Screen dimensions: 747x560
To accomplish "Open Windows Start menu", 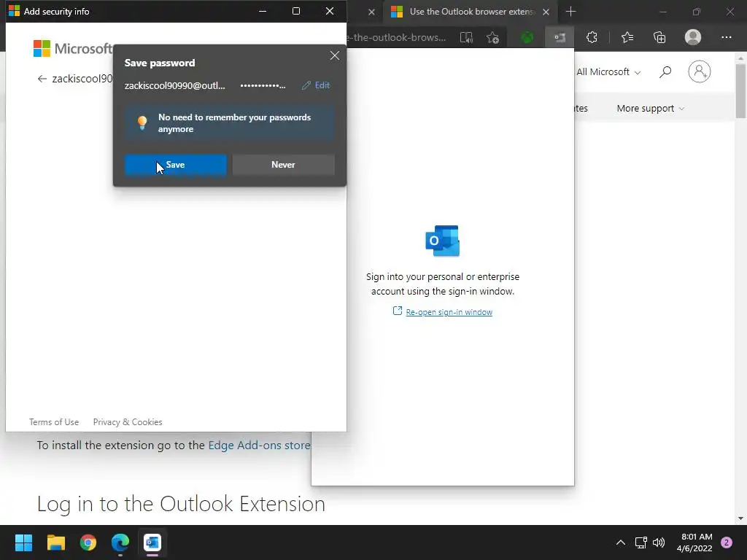I will [x=23, y=542].
